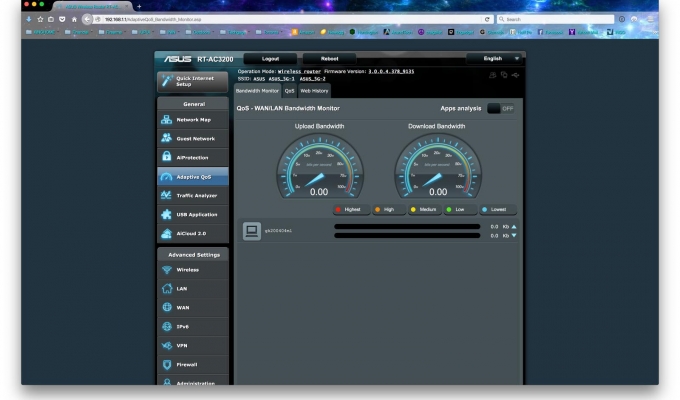This screenshot has width=680, height=400.
Task: Click the ASUS_5G-2 SSID link
Action: tap(312, 79)
